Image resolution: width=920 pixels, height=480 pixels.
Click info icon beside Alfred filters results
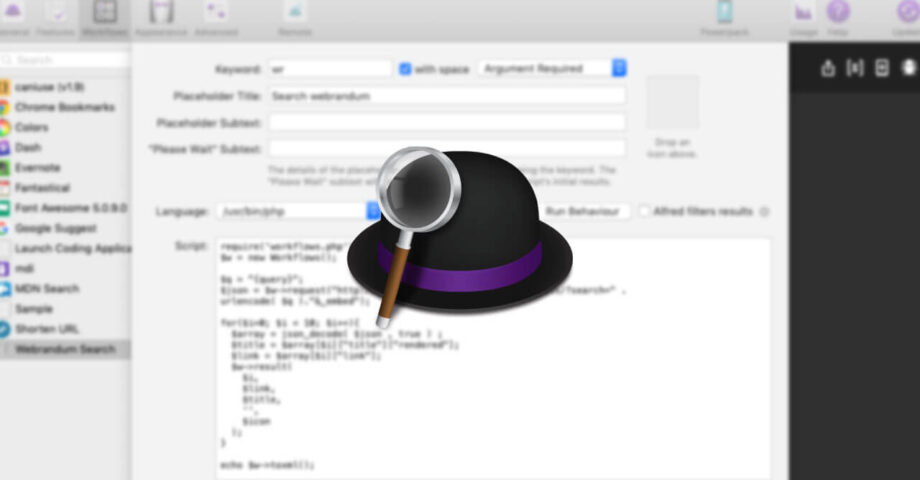point(764,211)
